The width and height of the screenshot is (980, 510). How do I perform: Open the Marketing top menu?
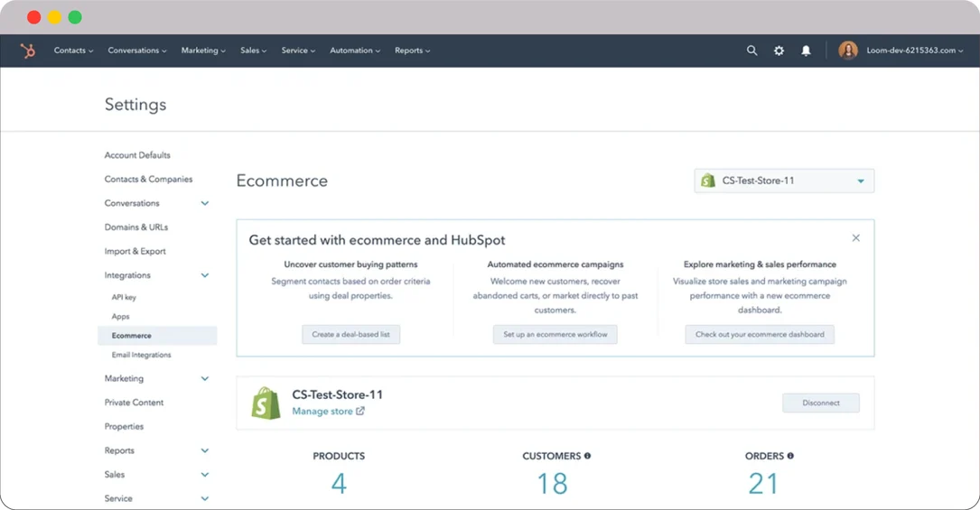click(x=203, y=51)
